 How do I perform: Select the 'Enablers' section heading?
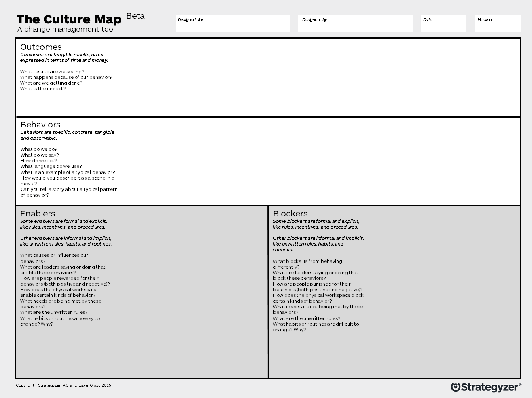click(x=38, y=214)
